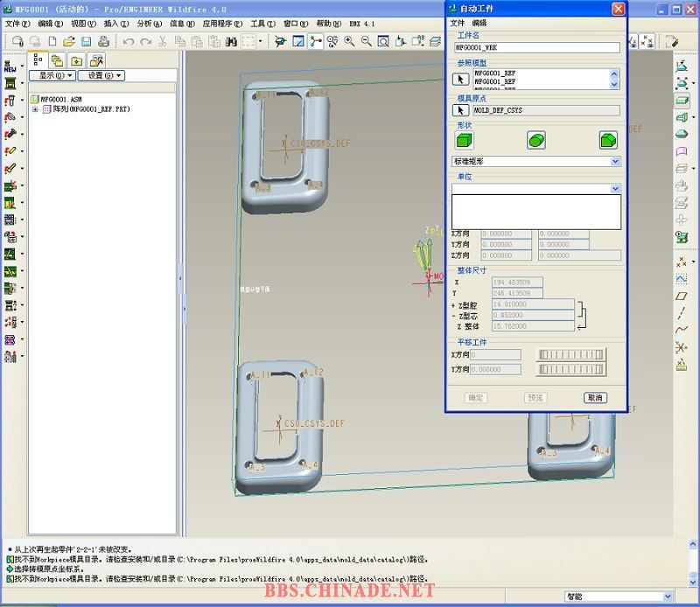Click the 确定 button
Viewport: 700px width, 607px height.
tap(475, 398)
